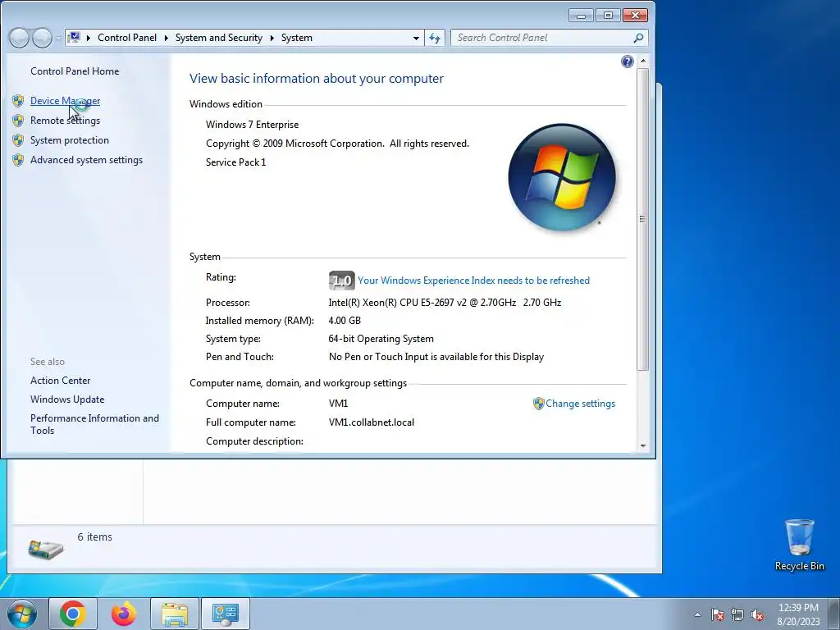This screenshot has width=840, height=630.
Task: Click scrollbar down arrow
Action: point(643,445)
